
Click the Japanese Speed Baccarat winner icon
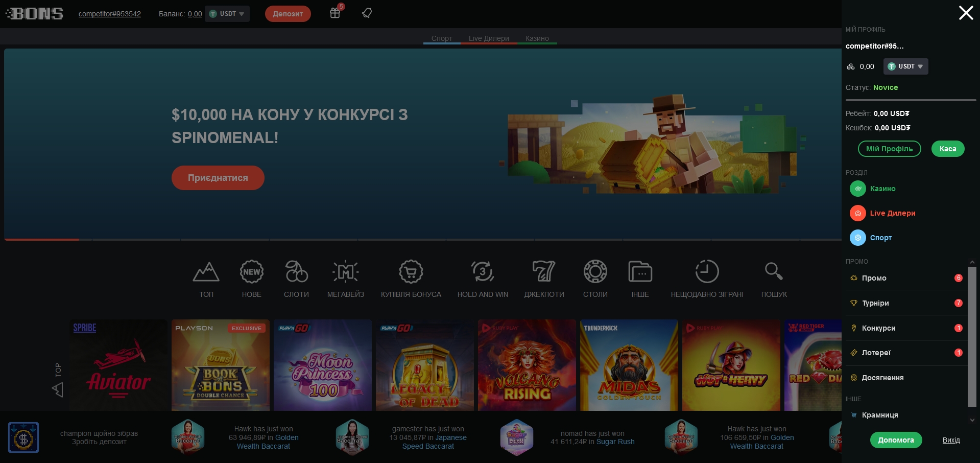click(352, 437)
